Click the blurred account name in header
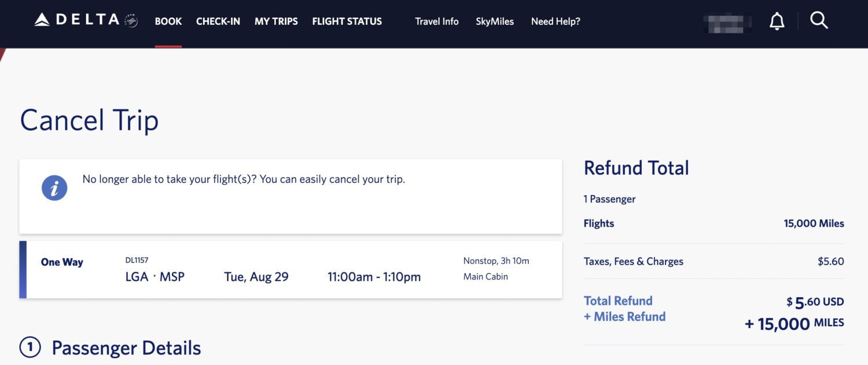The image size is (868, 365). coord(726,23)
